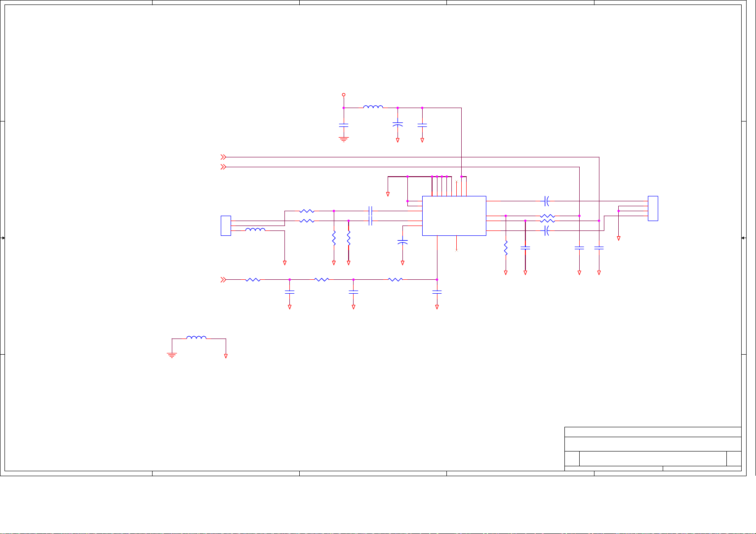This screenshot has width=756, height=534.
Task: Select the lower curved-plate capacitor right of the IC
Action: pos(546,230)
